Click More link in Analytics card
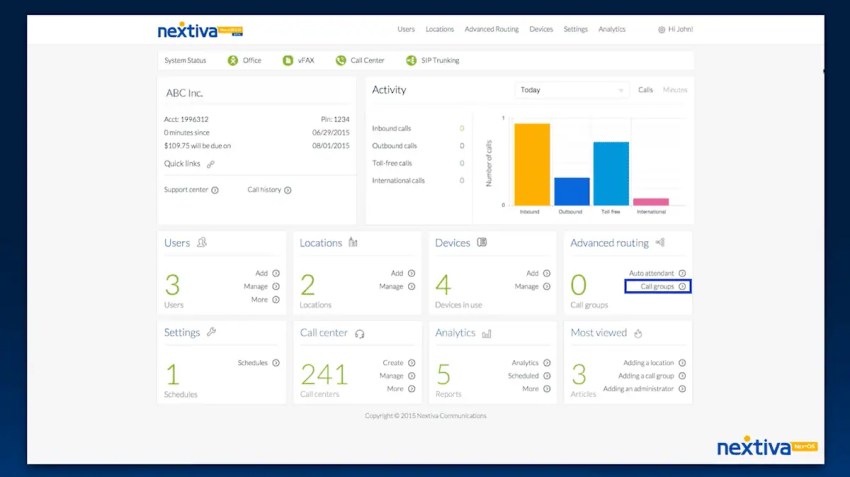This screenshot has width=850, height=477. (x=536, y=389)
